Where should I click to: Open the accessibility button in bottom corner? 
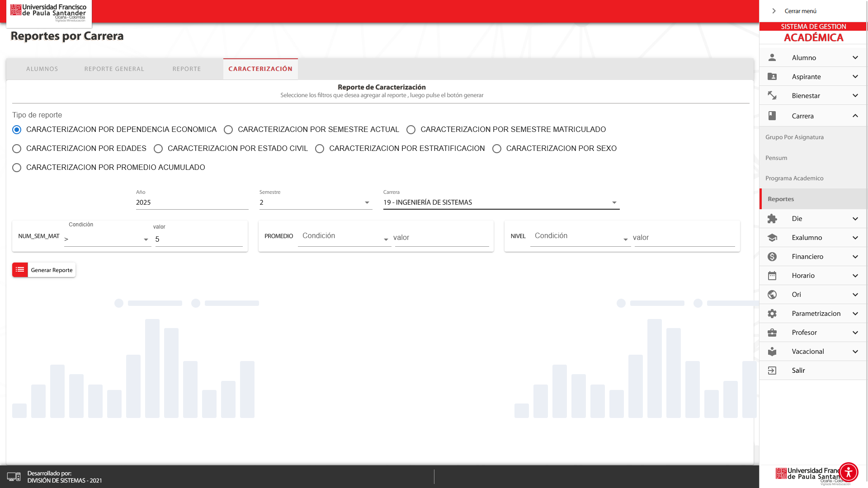pyautogui.click(x=848, y=472)
